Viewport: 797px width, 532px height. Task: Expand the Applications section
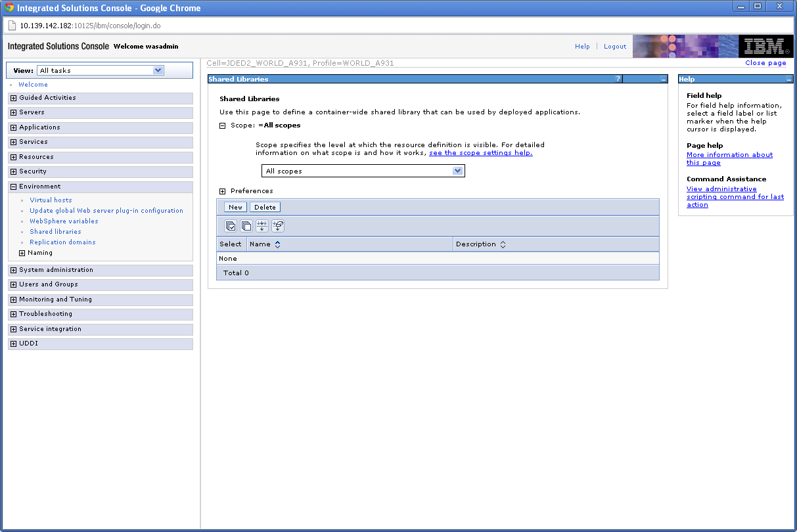(13, 127)
